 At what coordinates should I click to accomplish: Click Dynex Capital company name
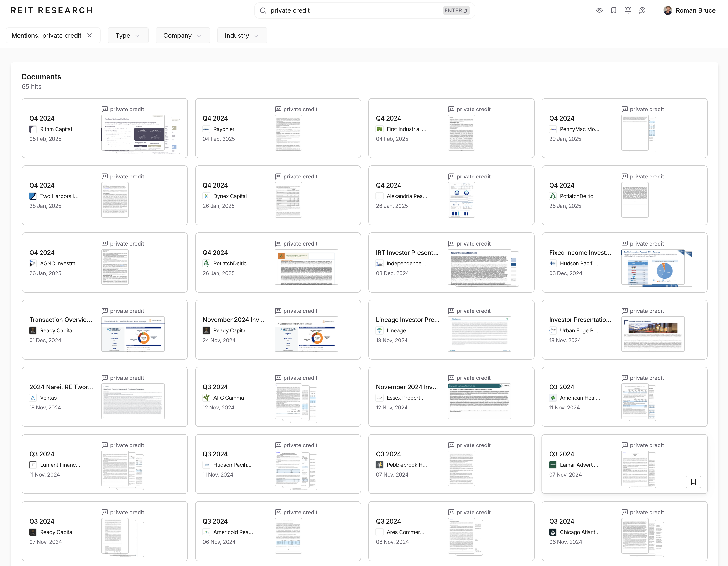(x=230, y=196)
